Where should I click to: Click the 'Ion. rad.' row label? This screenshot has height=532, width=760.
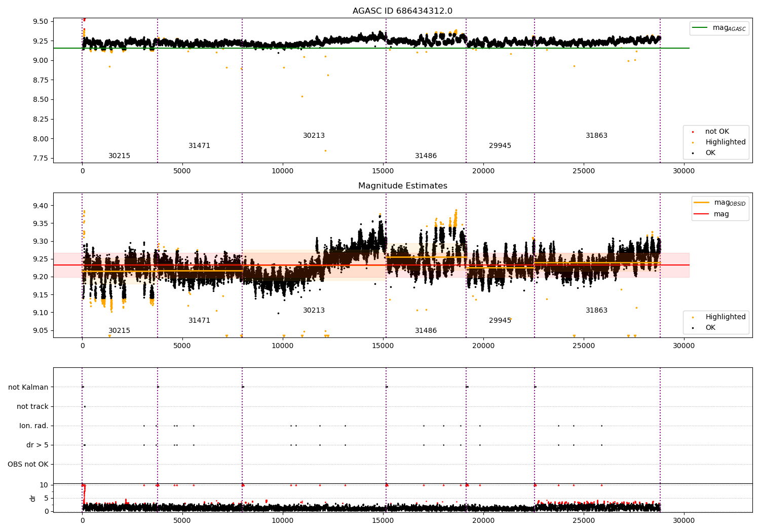pyautogui.click(x=34, y=426)
